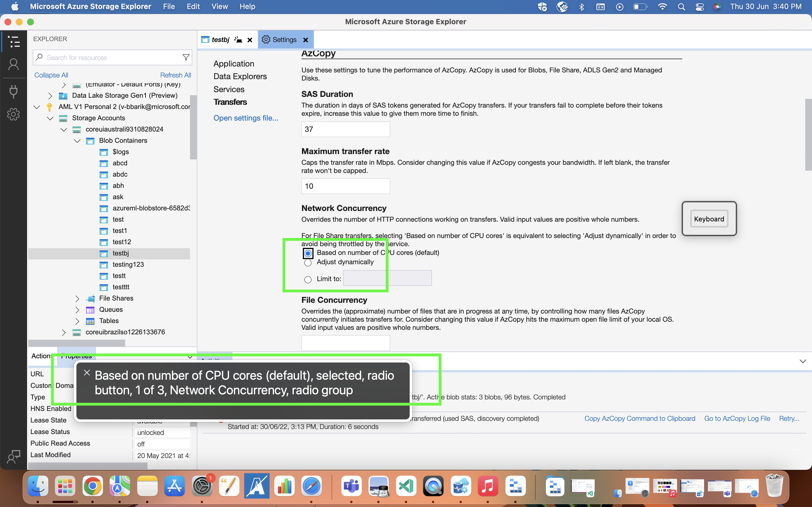Expand coreuibrazilso1226133676 storage account
The height and width of the screenshot is (507, 812).
tap(64, 332)
